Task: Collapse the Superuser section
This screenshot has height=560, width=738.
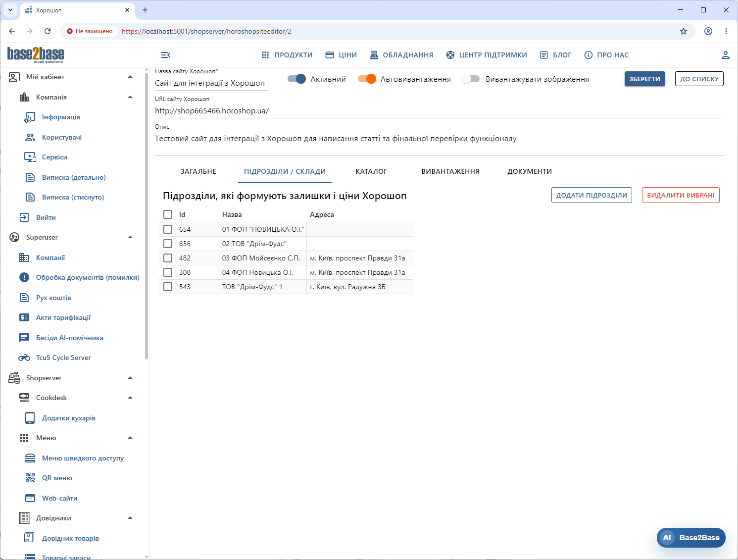Action: pos(130,237)
